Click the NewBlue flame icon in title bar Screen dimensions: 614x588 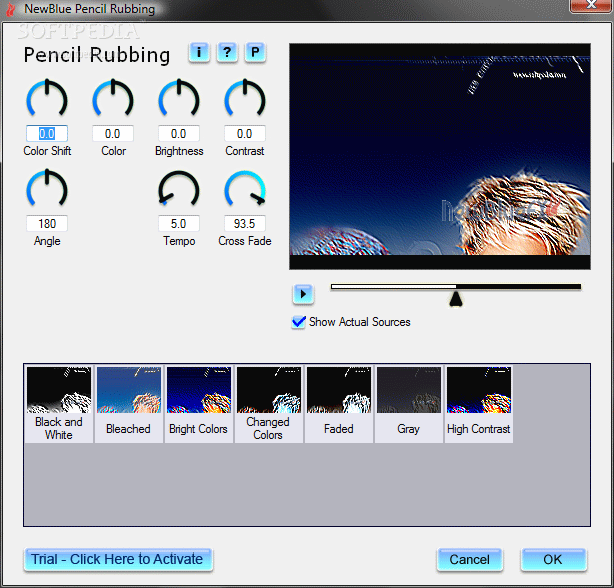click(x=11, y=9)
